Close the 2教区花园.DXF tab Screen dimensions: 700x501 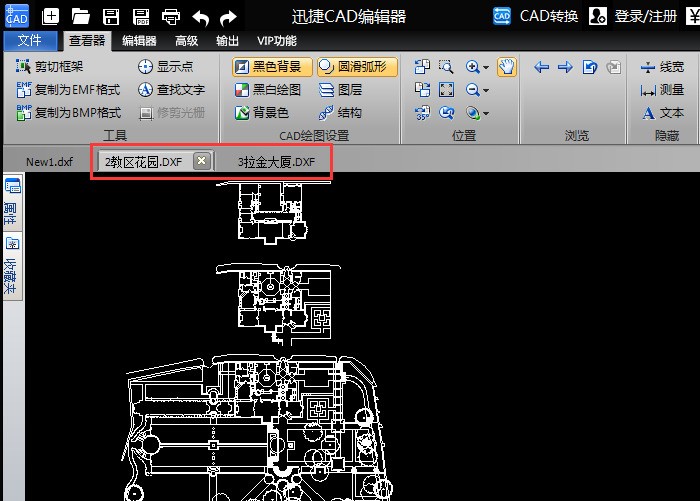click(202, 161)
